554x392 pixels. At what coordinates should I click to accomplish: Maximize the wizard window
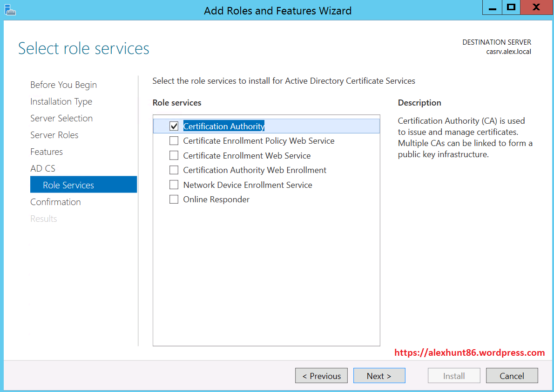point(511,7)
